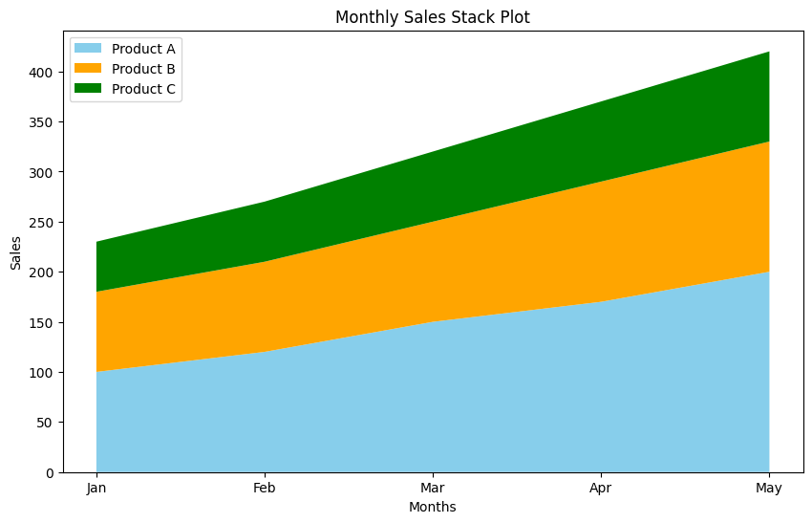Click the 'Months' x-axis label

(433, 507)
